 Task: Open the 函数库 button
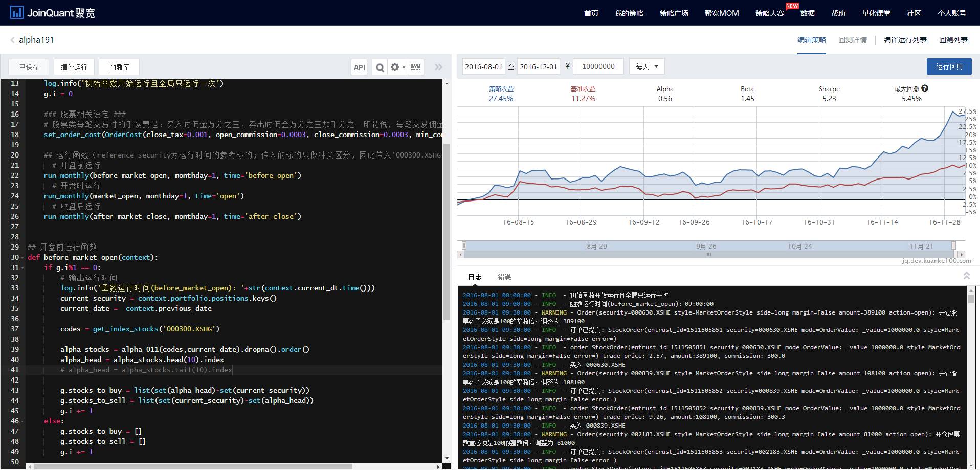click(119, 67)
